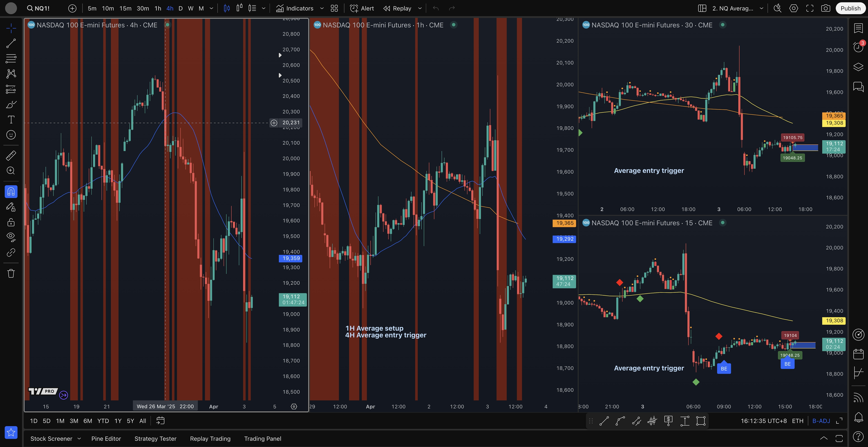
Task: Open the Alert creation button
Action: (x=362, y=8)
